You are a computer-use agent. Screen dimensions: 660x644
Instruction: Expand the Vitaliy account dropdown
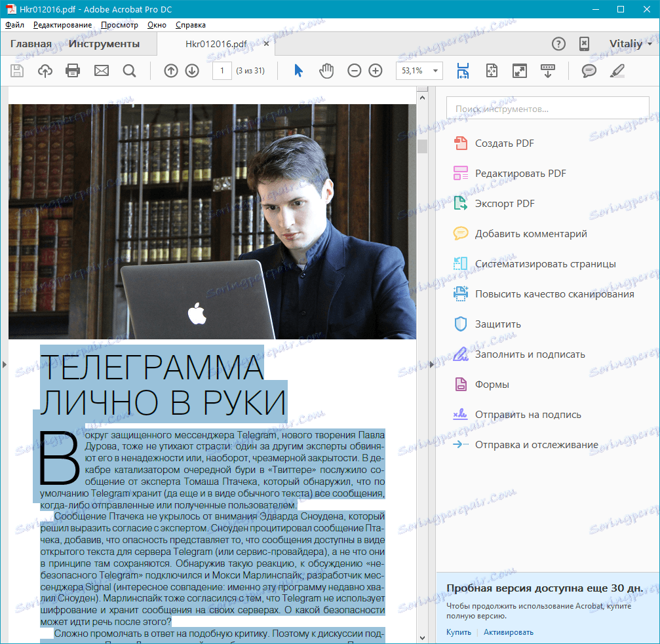[x=631, y=44]
